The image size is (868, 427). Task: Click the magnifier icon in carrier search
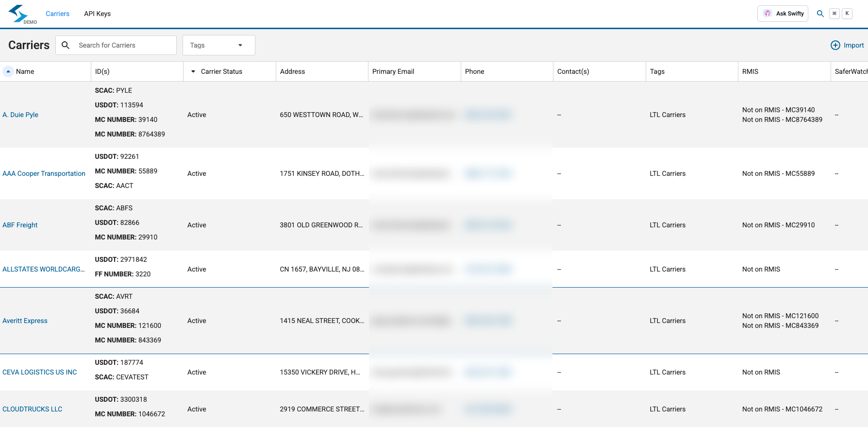(66, 45)
